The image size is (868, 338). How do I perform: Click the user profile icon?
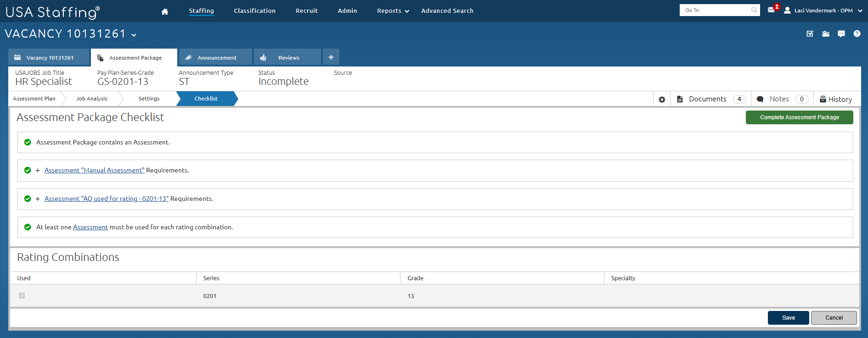[x=787, y=10]
